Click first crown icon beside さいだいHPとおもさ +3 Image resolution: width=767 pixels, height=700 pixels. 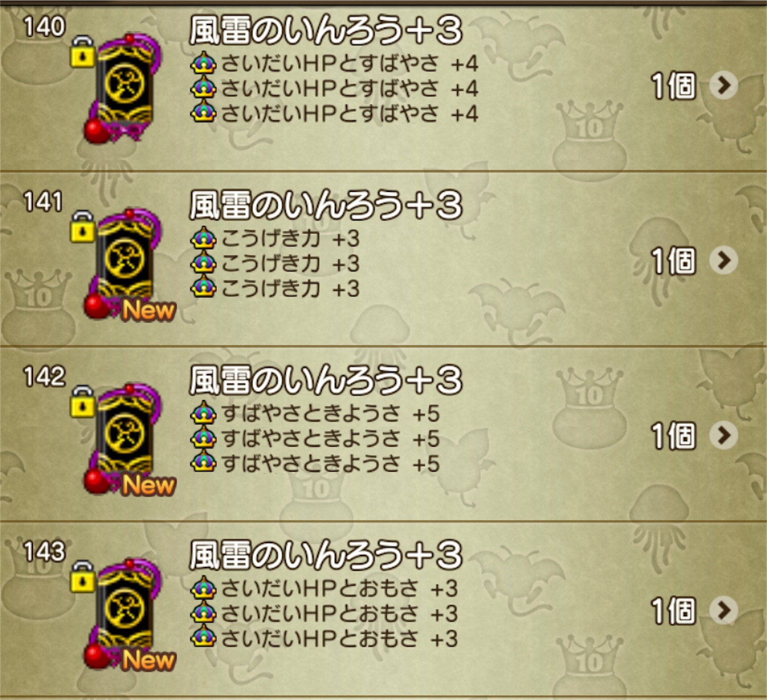click(203, 588)
